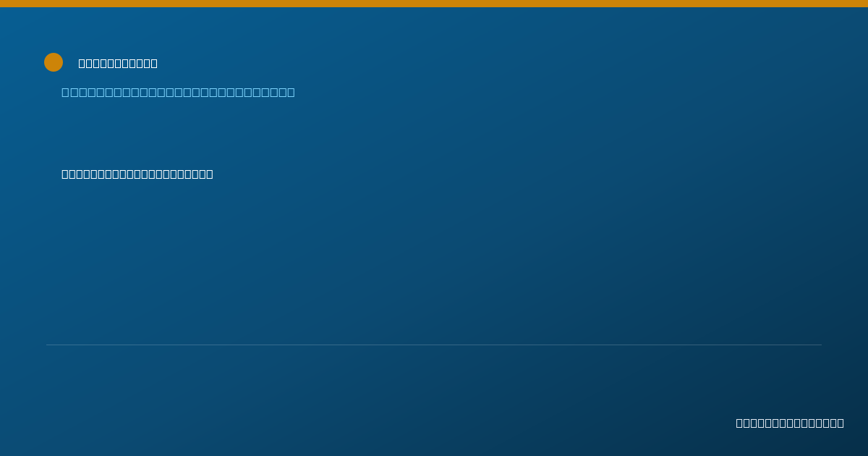This screenshot has height=456, width=868.
Task: Pick the orange accent strip at the top
Action: coord(434,4)
